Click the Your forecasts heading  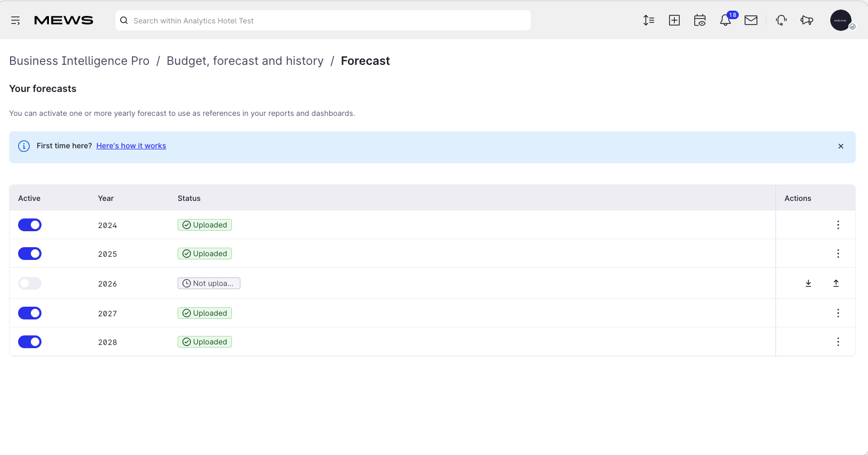coord(43,89)
